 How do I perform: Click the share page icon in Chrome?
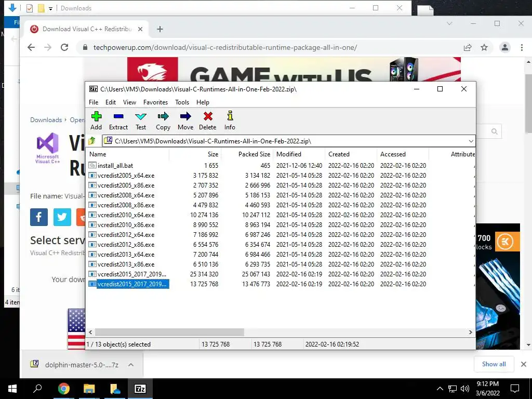pos(468,47)
